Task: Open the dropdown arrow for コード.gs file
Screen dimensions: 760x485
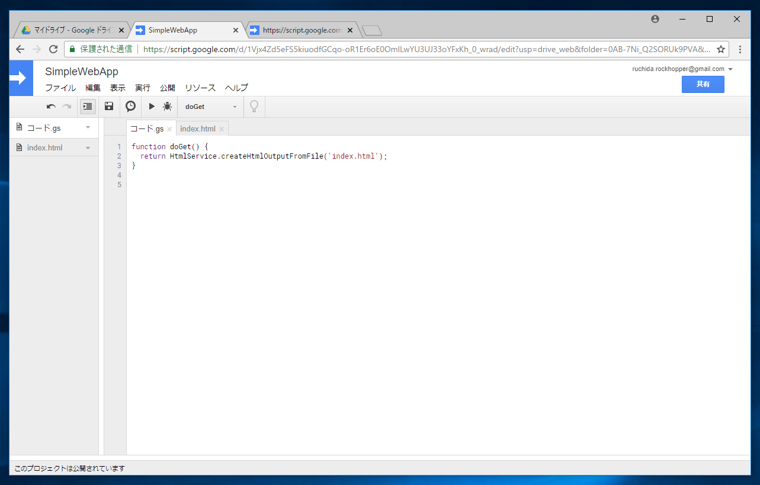Action: point(88,128)
